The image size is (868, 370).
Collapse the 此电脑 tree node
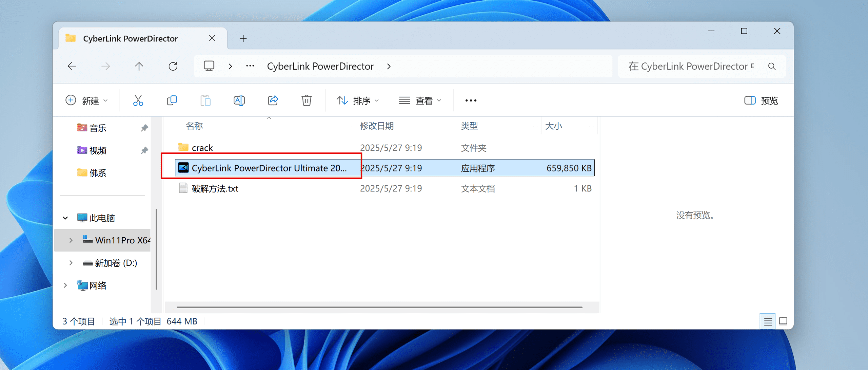pyautogui.click(x=65, y=218)
